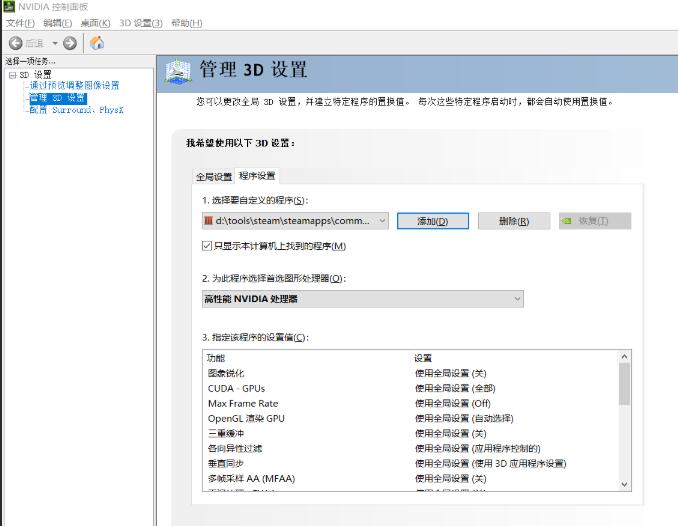Expand the 高性能 NVIDIA 处理器 dropdown

[362, 299]
